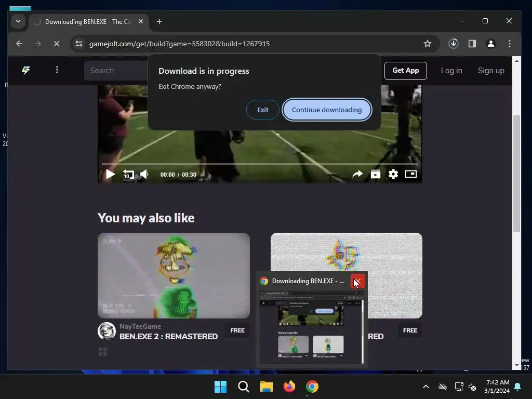
Task: Click the video progress bar
Action: 260,164
